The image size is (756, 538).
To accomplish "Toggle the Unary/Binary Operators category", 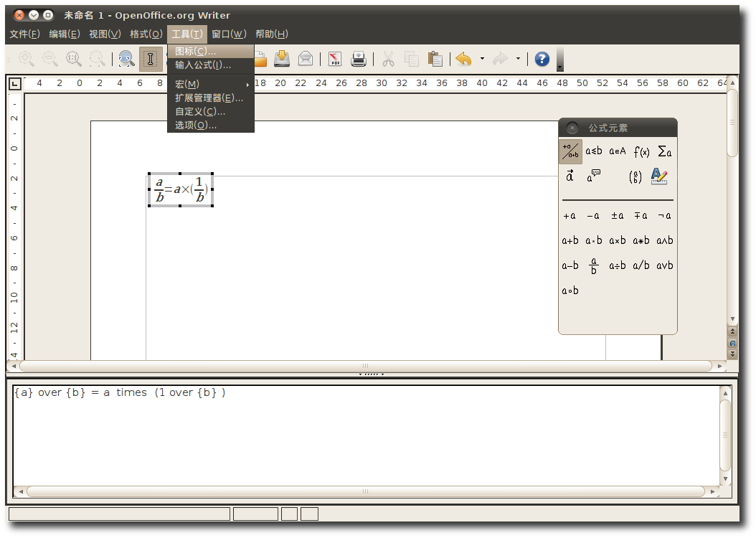I will pos(570,151).
